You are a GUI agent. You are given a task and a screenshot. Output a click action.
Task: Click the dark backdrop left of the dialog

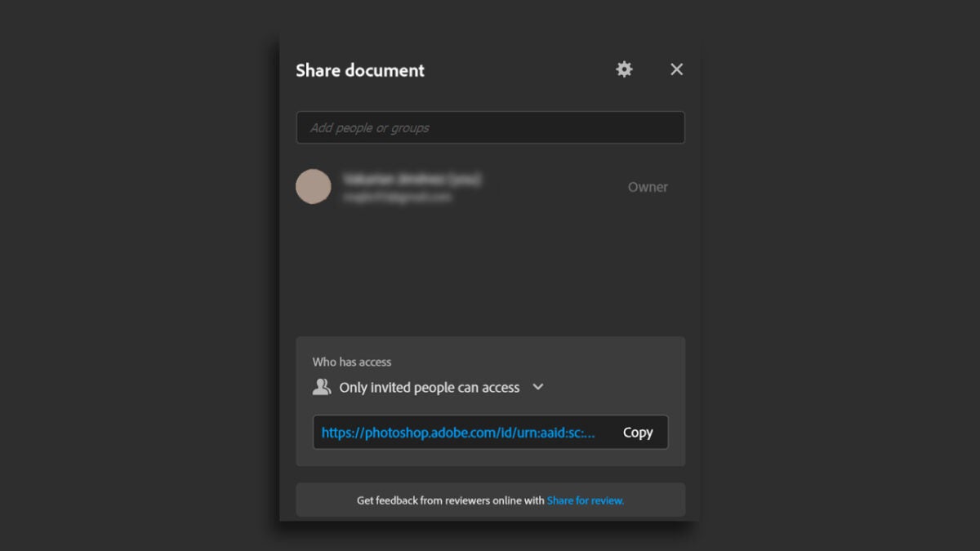(x=139, y=278)
